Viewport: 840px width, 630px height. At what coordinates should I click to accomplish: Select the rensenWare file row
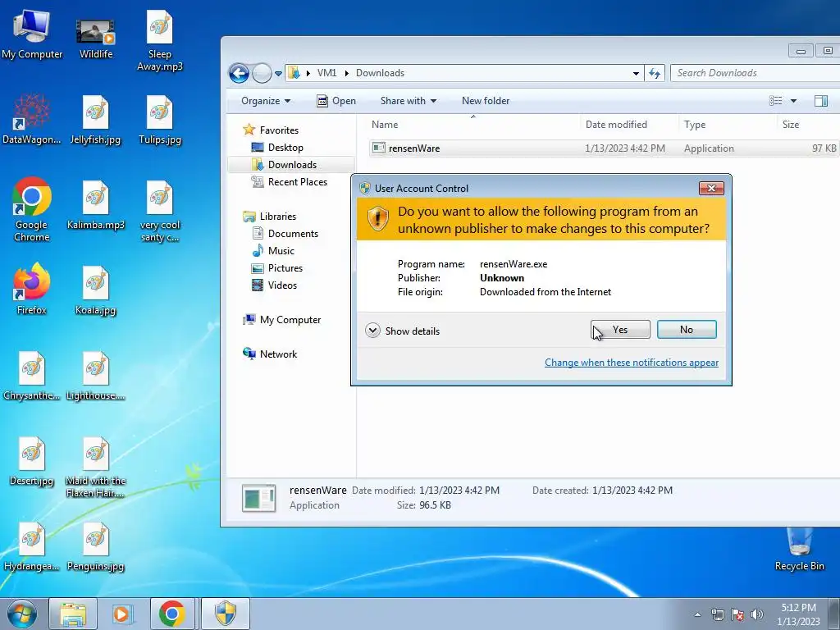point(604,148)
